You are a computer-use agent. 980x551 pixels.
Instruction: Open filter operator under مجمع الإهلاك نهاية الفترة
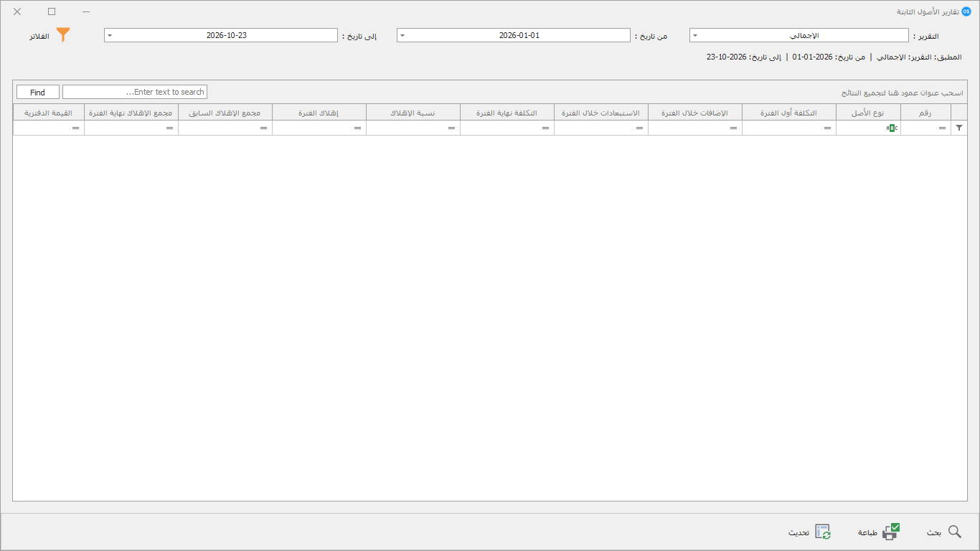point(169,128)
